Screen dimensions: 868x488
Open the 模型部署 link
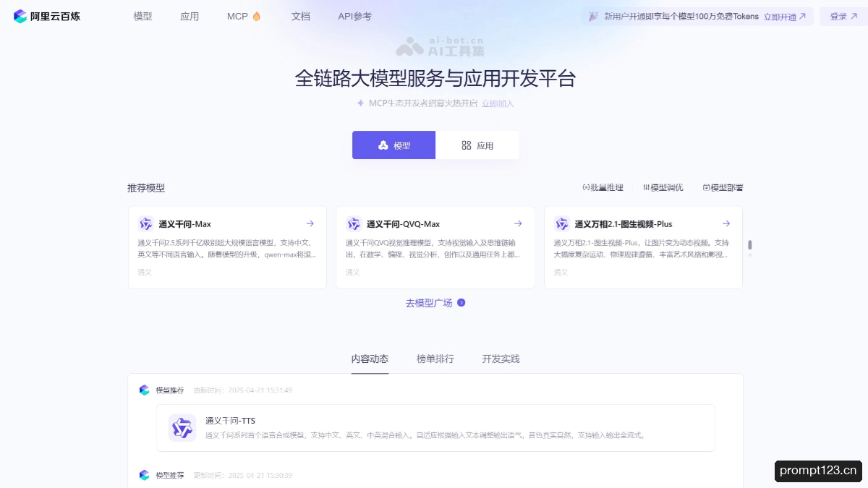(x=723, y=188)
